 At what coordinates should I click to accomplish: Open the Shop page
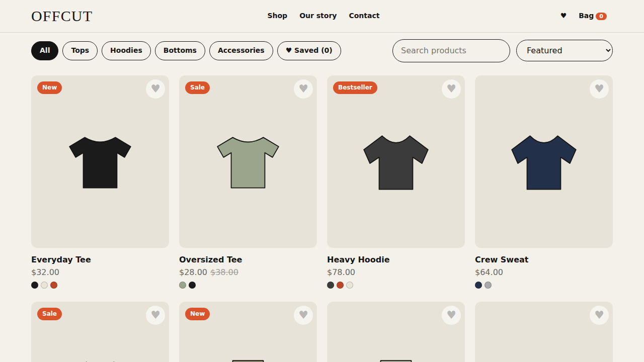click(277, 16)
